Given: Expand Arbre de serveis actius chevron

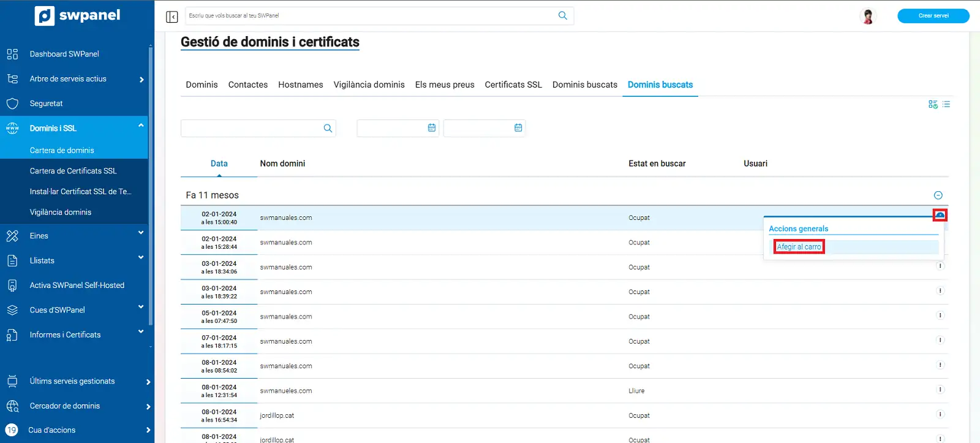Looking at the screenshot, I should tap(141, 80).
